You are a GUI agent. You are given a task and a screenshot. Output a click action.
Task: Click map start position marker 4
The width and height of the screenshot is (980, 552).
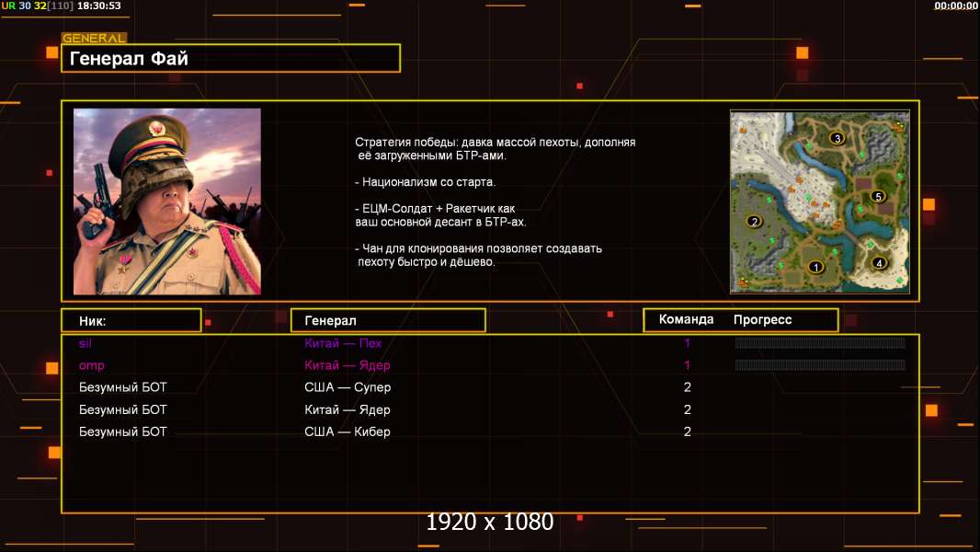pos(879,262)
